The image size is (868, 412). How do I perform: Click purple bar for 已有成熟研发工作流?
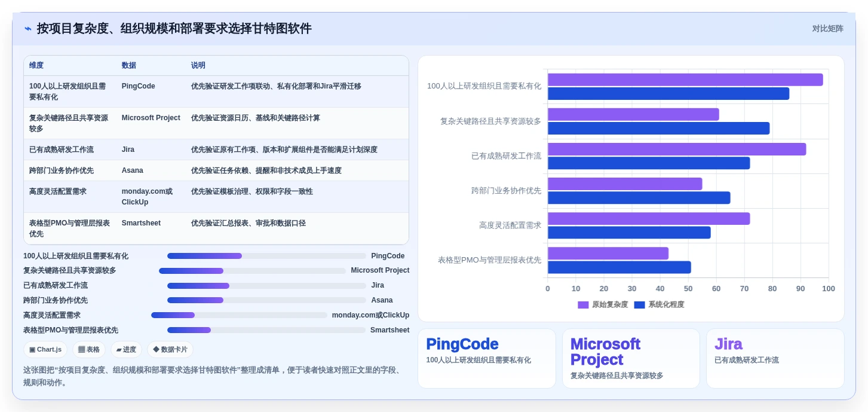click(x=677, y=149)
